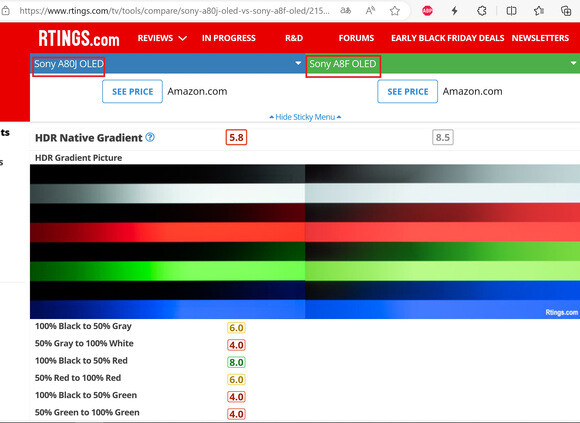This screenshot has width=580, height=423.
Task: Toggle split screen browser icon
Action: coord(511,11)
